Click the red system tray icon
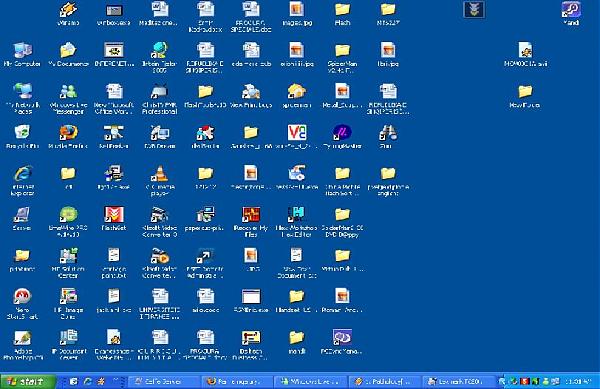600x389 pixels. pos(525,381)
